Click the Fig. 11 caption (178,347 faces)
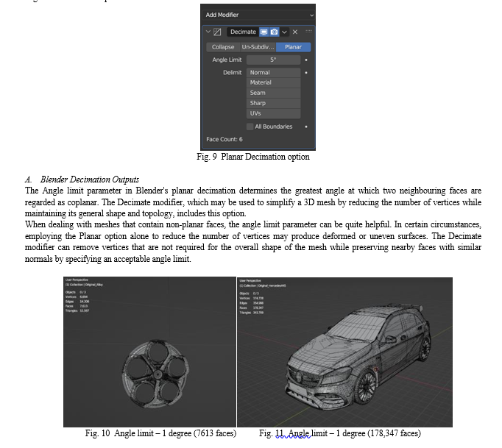Image resolution: width=502 pixels, height=448 pixels. tap(340, 433)
